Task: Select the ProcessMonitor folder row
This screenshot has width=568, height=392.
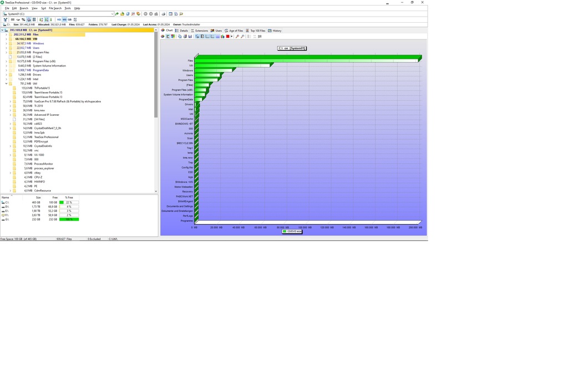Action: (43, 164)
